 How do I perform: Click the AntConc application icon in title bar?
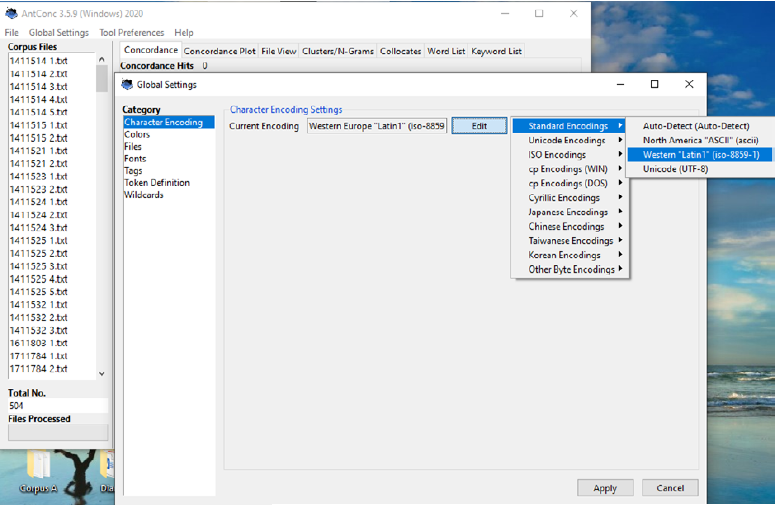(x=11, y=14)
